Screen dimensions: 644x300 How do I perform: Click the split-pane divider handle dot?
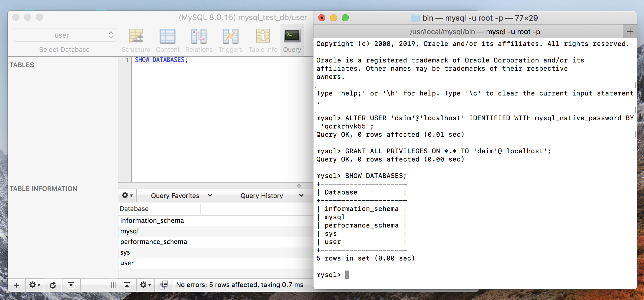pos(299,186)
